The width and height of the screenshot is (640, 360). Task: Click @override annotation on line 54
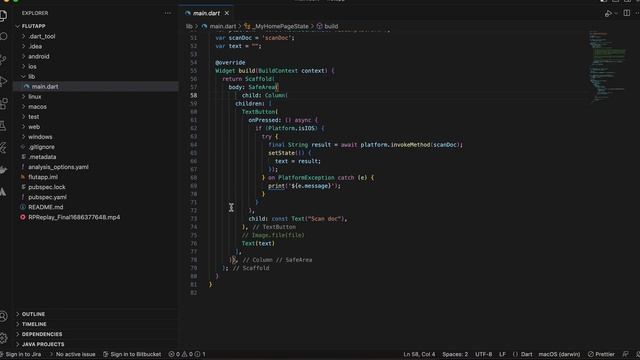(230, 62)
